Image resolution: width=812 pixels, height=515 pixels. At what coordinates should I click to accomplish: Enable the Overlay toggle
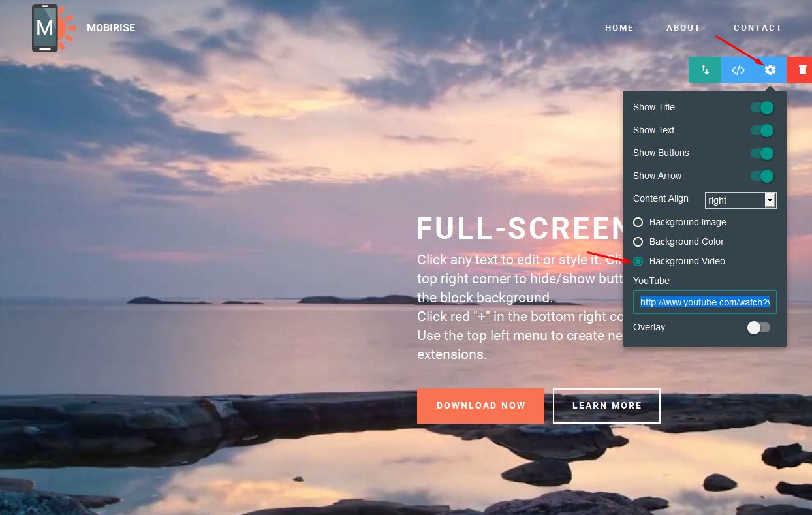[758, 327]
